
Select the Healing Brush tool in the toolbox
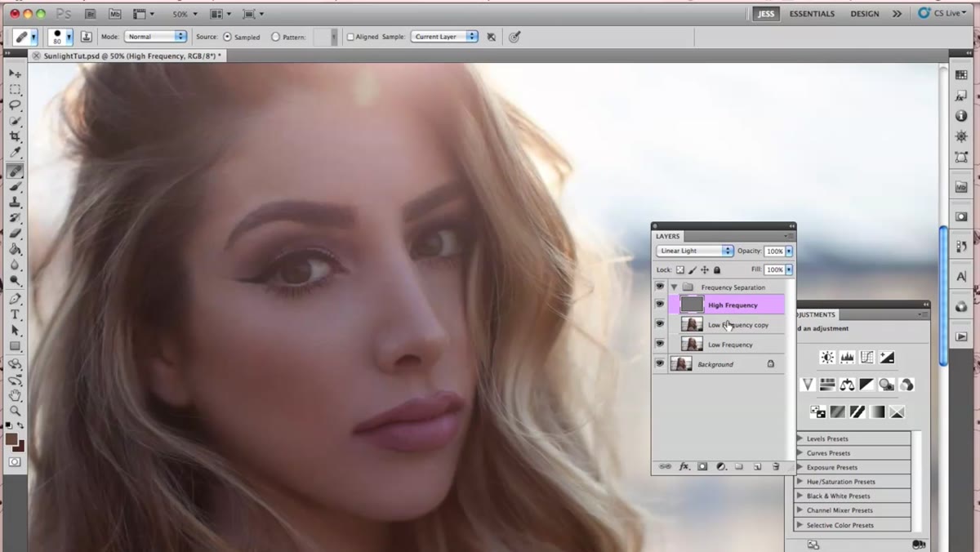coord(16,171)
